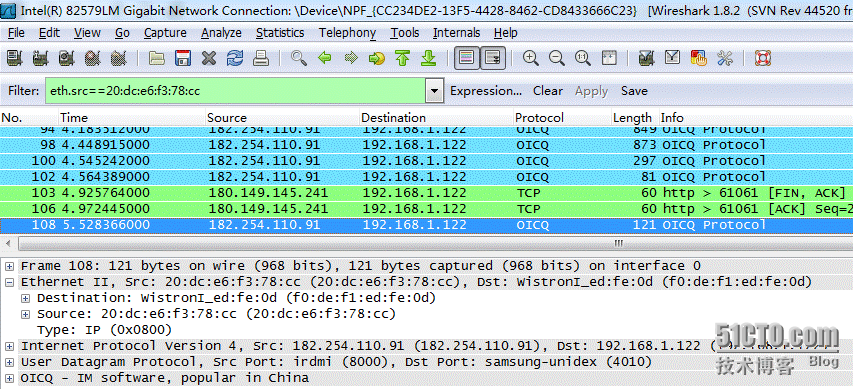853x389 pixels.
Task: Print packets printer icon
Action: [x=261, y=58]
